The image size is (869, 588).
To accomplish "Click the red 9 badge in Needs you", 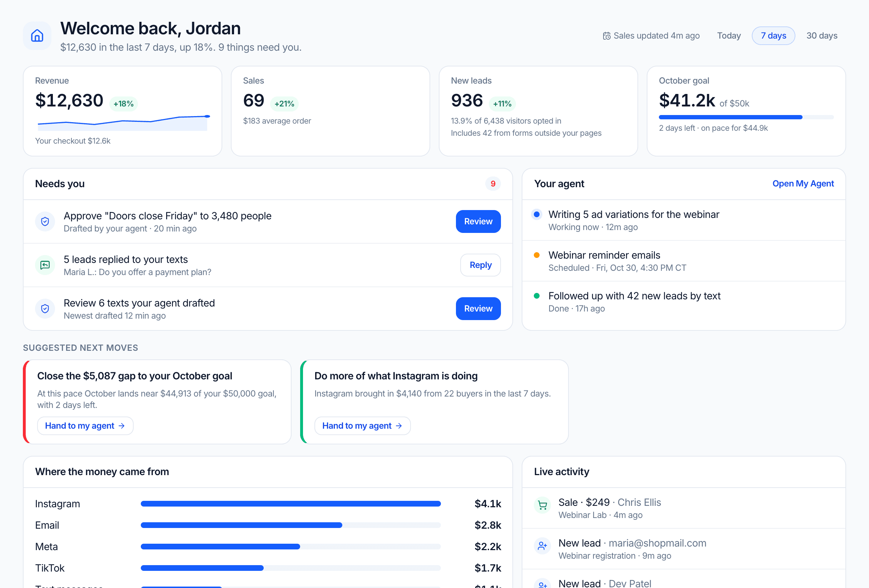I will pos(493,184).
